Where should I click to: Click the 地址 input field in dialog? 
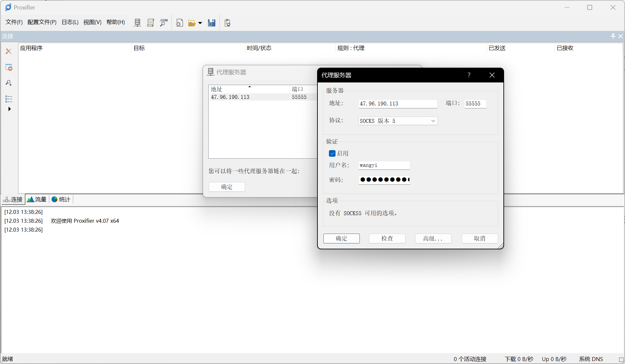pos(398,104)
